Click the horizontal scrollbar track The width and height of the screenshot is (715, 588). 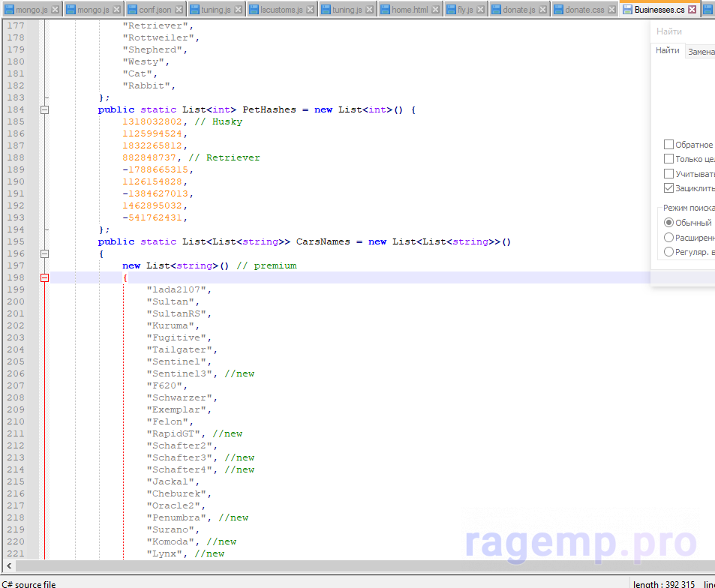(365, 565)
